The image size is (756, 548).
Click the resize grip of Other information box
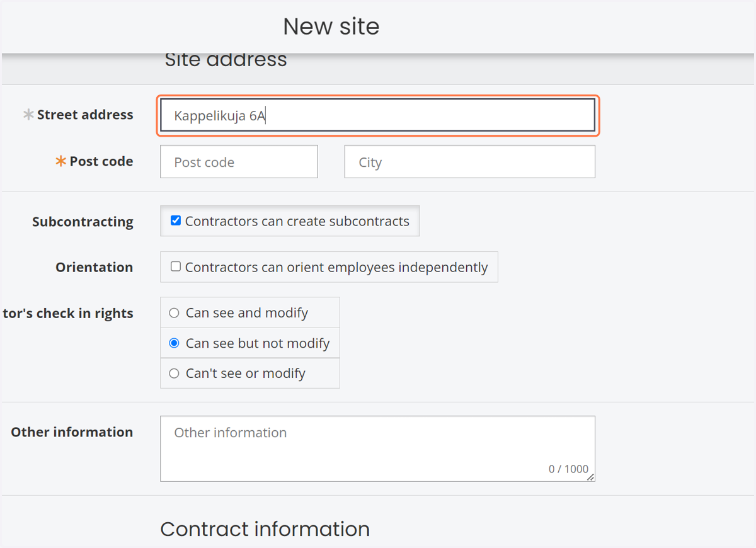[x=590, y=477]
